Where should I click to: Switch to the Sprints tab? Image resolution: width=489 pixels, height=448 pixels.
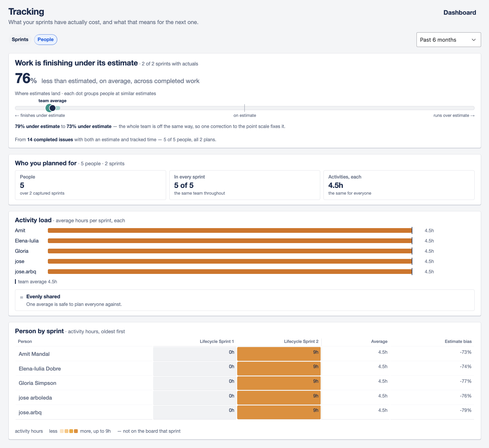click(x=20, y=40)
